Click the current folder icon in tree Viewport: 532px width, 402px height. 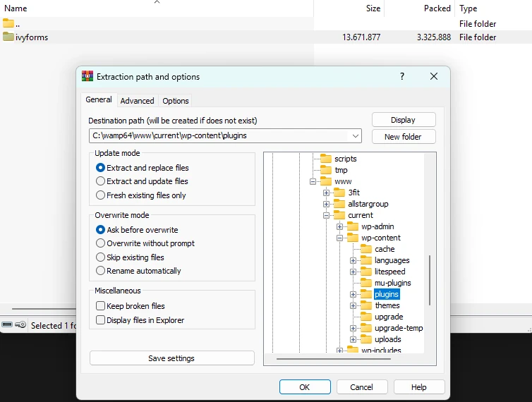tap(339, 214)
